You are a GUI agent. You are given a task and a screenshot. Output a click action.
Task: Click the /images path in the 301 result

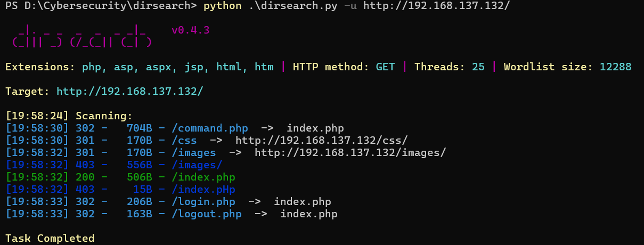tap(193, 153)
